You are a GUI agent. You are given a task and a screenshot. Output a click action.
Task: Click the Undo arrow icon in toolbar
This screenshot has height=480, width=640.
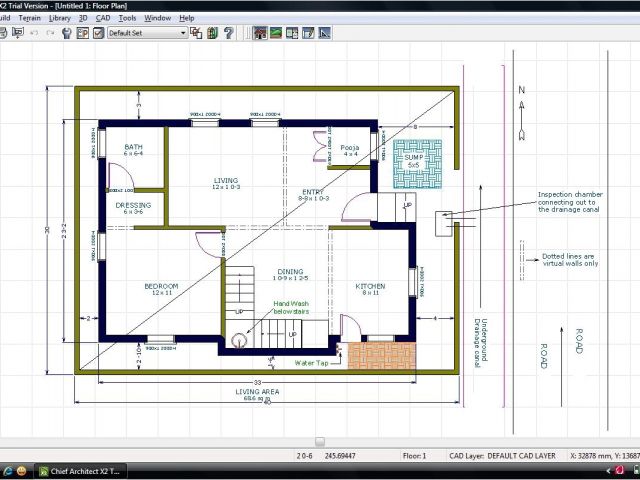point(33,33)
